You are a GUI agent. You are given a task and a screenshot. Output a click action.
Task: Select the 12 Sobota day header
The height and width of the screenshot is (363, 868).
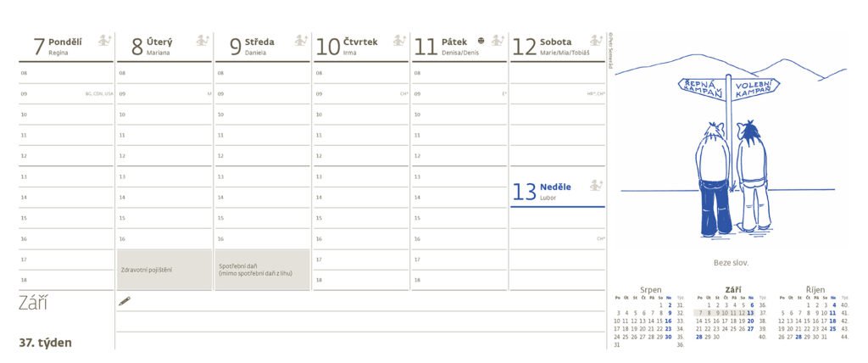point(547,46)
